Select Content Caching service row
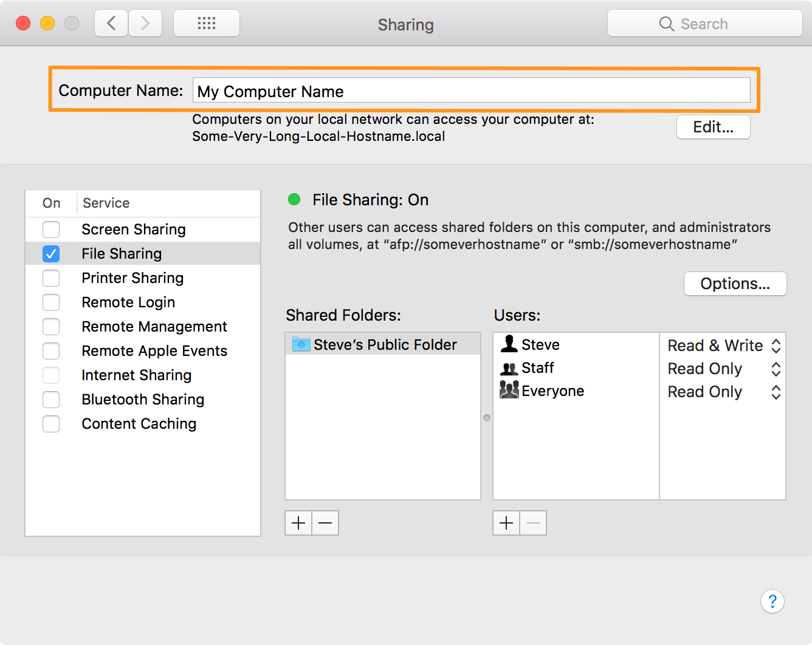This screenshot has height=645, width=812. pyautogui.click(x=143, y=424)
